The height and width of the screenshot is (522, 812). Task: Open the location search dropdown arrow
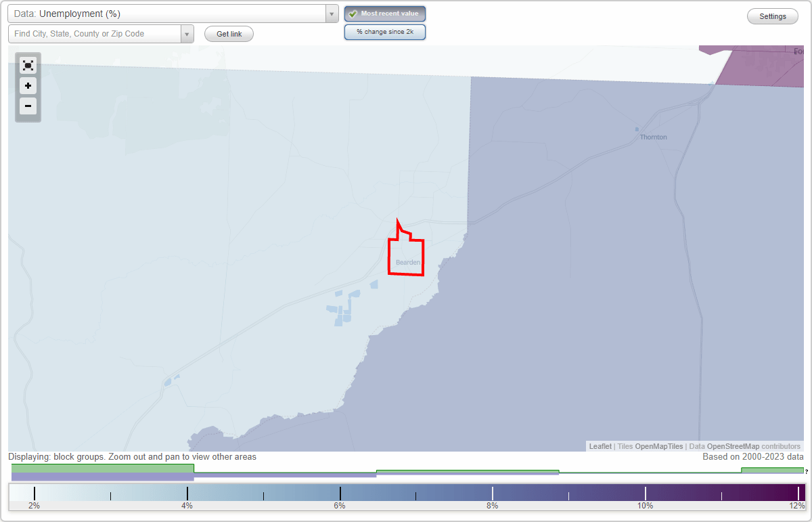point(187,34)
